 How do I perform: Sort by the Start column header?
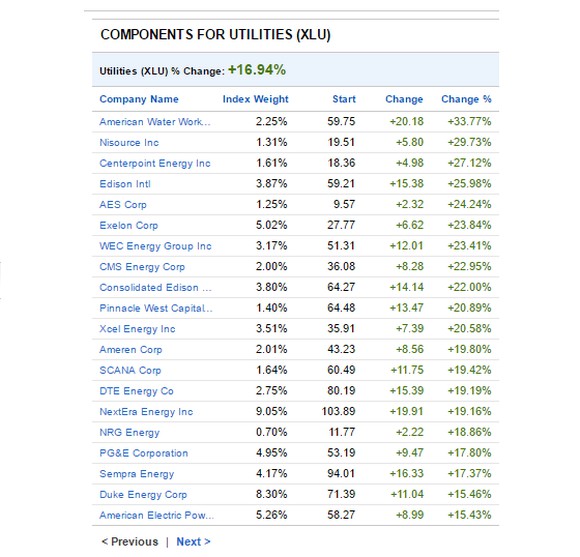(344, 99)
